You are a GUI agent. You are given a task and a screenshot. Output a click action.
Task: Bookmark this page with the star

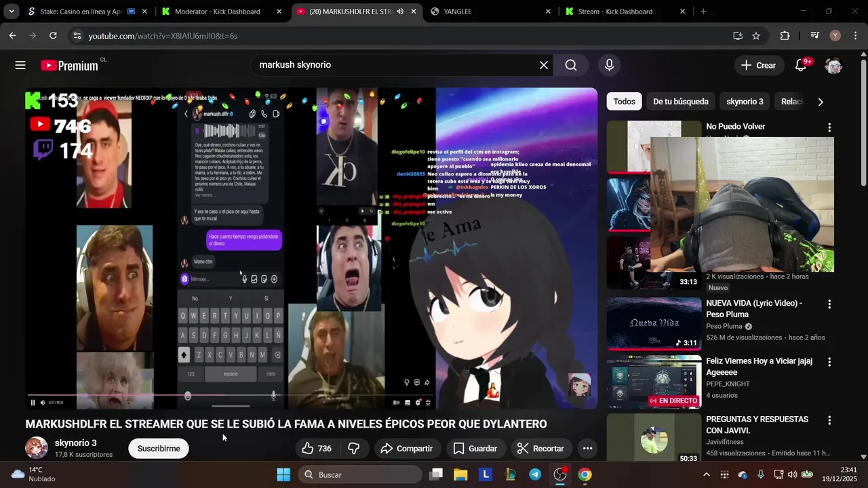click(x=756, y=36)
